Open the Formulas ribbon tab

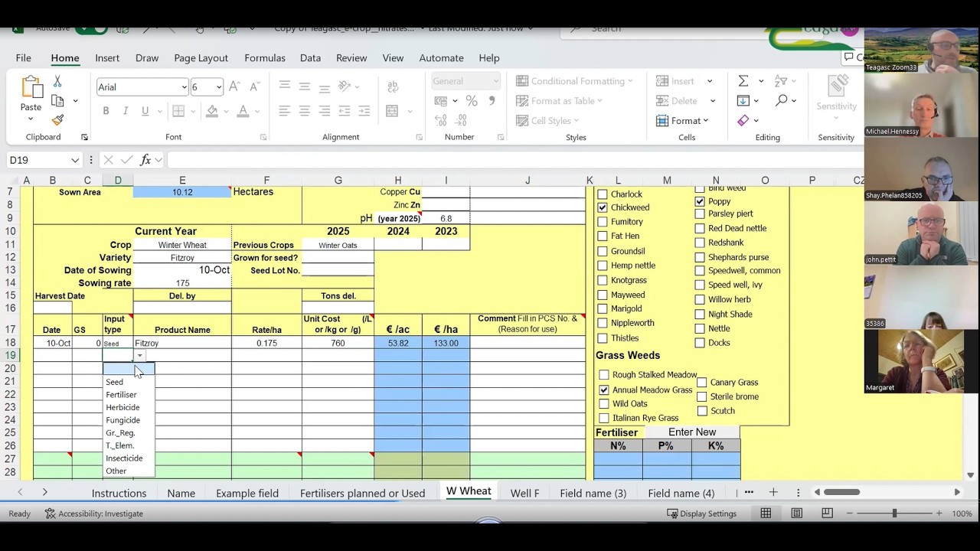coord(264,58)
